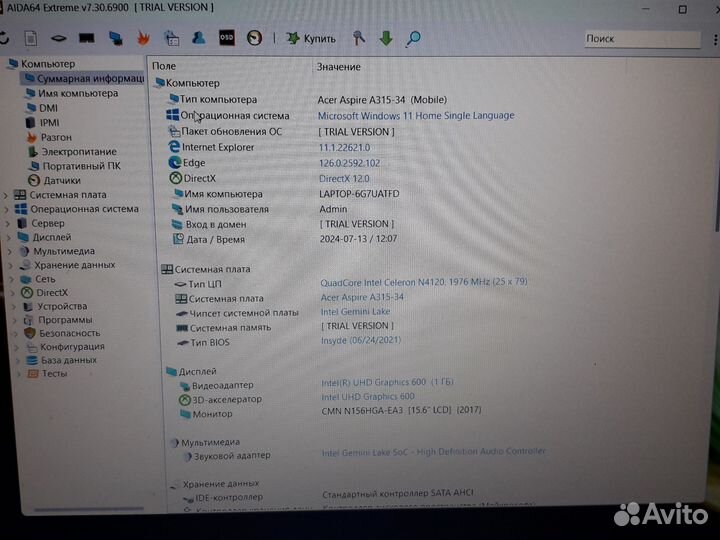Click the memory module toolbar icon
Screen dimensions: 720x540
tap(86, 38)
